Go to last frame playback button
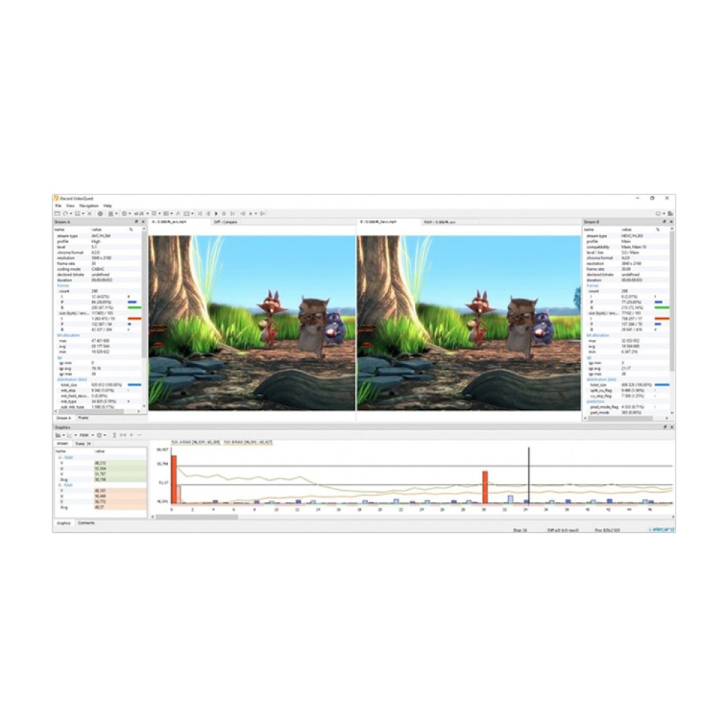The width and height of the screenshot is (728, 728). pyautogui.click(x=232, y=213)
